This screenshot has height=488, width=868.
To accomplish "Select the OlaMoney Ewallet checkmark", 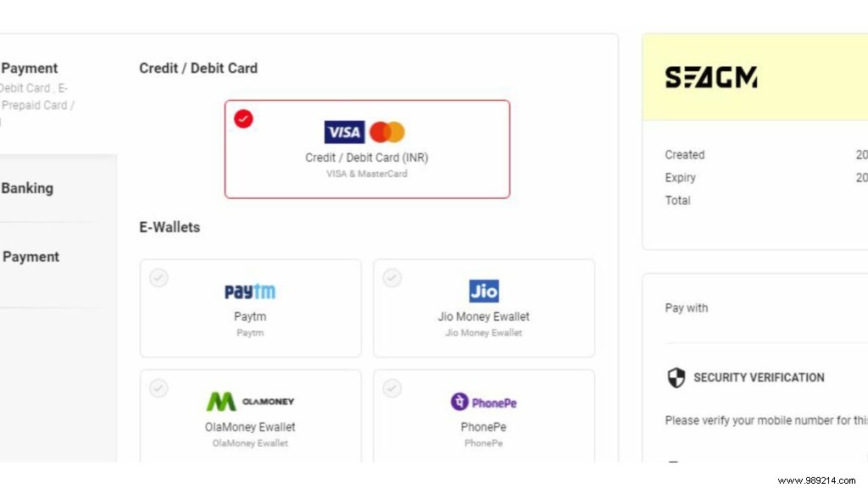I will click(159, 388).
